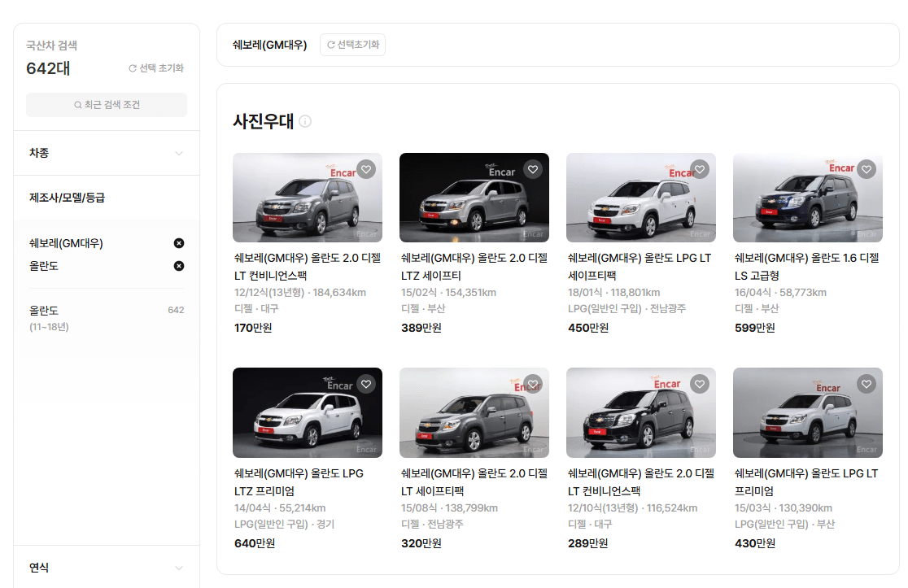Screen dimensions: 908x588
Task: Favorite the 430만원 LPG LT 프리미엄 heart
Action: (867, 384)
